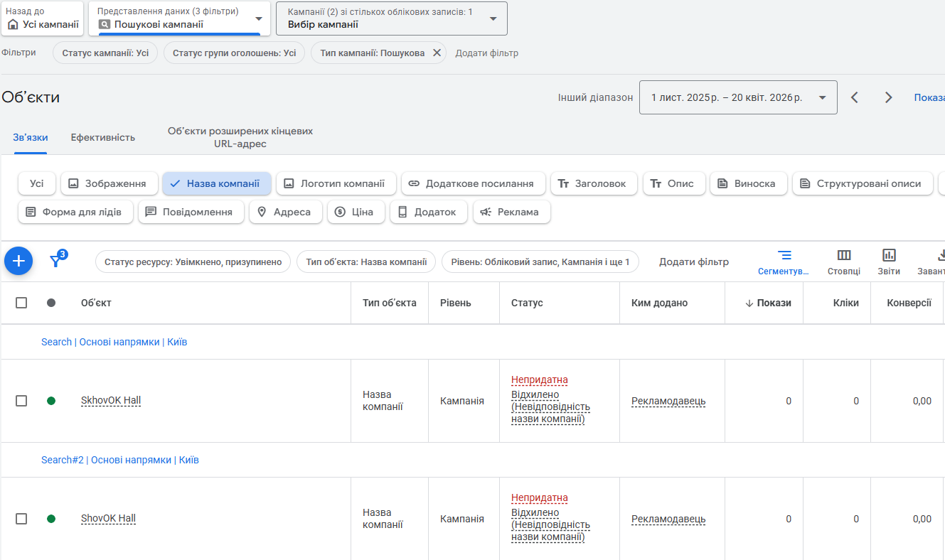Open the date range dropdown

click(738, 97)
